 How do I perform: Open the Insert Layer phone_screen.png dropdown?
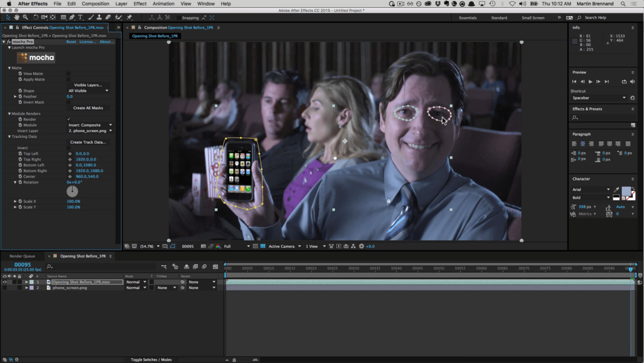coord(90,131)
